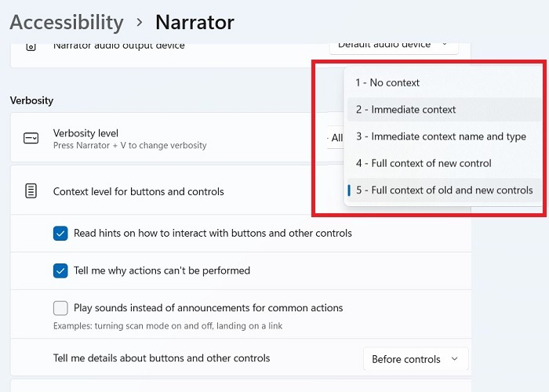The image size is (549, 392).
Task: Disable Tell me why actions can't be performed
Action: [x=60, y=270]
